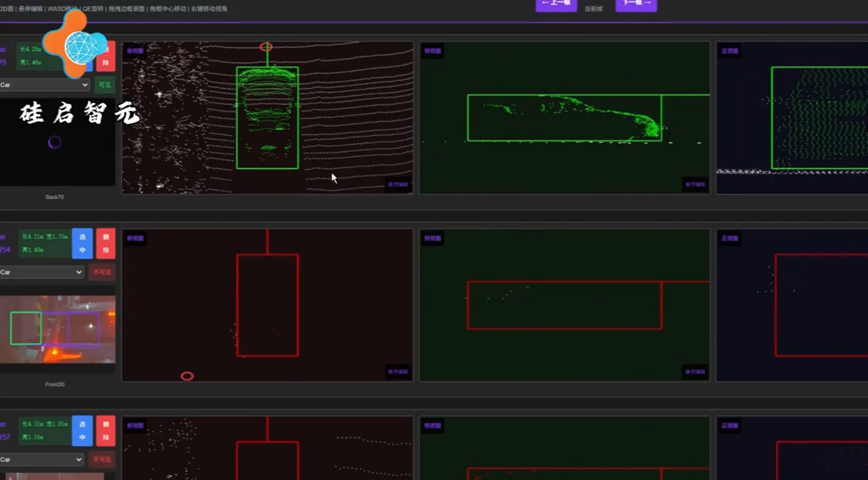Click the Front30 camera thumbnail image
The width and height of the screenshot is (868, 480).
[x=57, y=329]
